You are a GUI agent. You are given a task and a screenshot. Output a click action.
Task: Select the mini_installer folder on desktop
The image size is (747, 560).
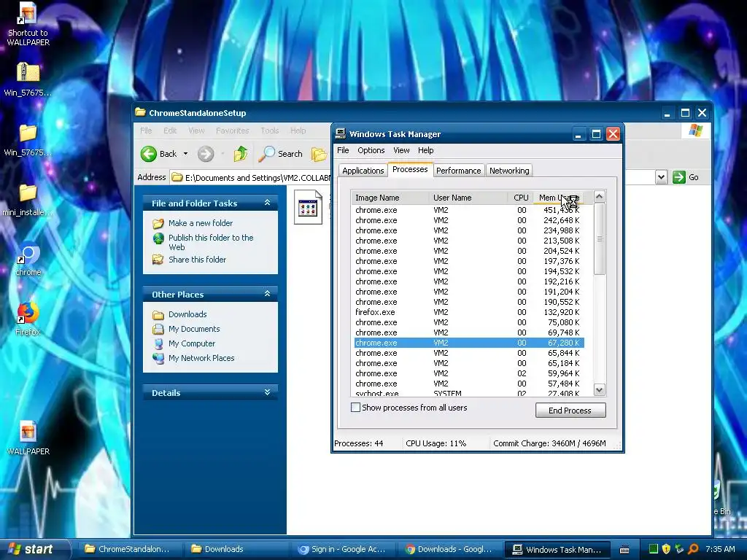click(28, 199)
